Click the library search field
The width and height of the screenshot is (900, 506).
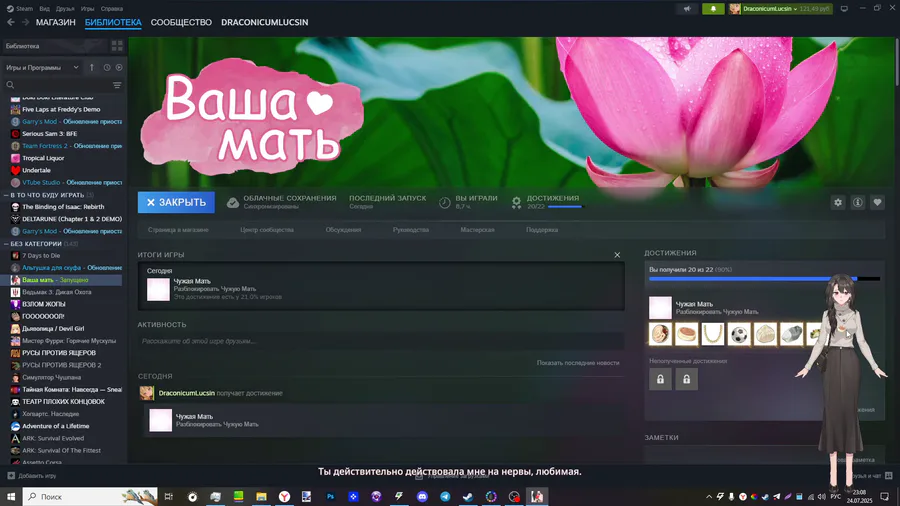[57, 85]
